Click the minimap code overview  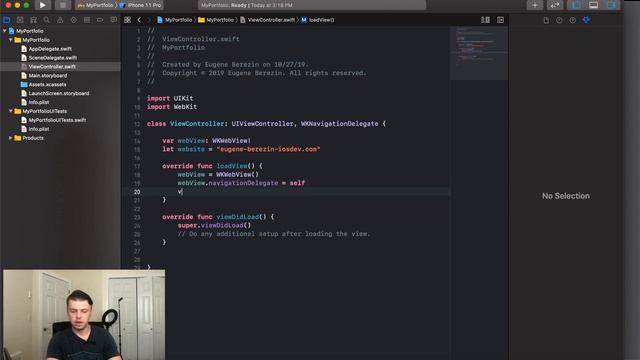[479, 53]
